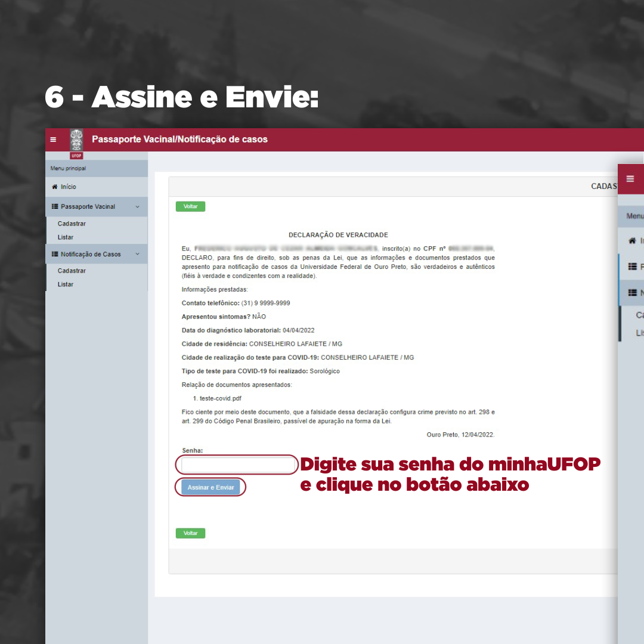Viewport: 644px width, 644px height.
Task: Click the Apresentou sintomas? NÃO line
Action: coord(224,317)
